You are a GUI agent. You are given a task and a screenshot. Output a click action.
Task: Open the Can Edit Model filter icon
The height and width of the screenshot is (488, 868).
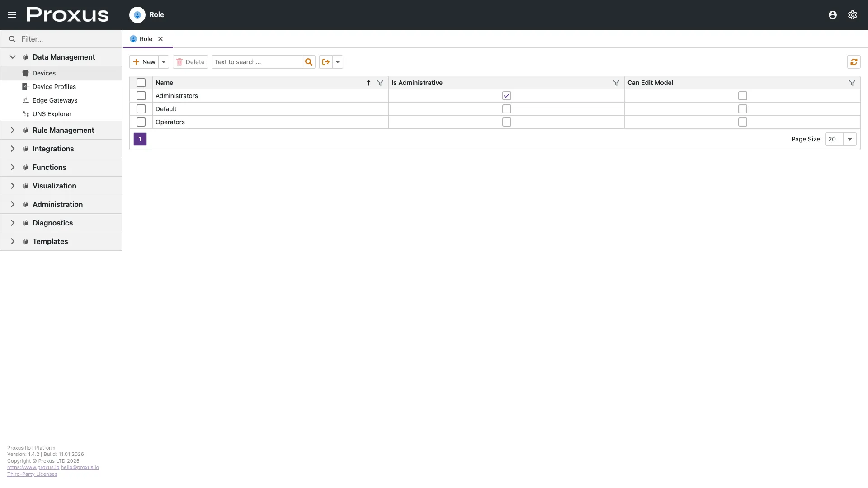pyautogui.click(x=852, y=83)
